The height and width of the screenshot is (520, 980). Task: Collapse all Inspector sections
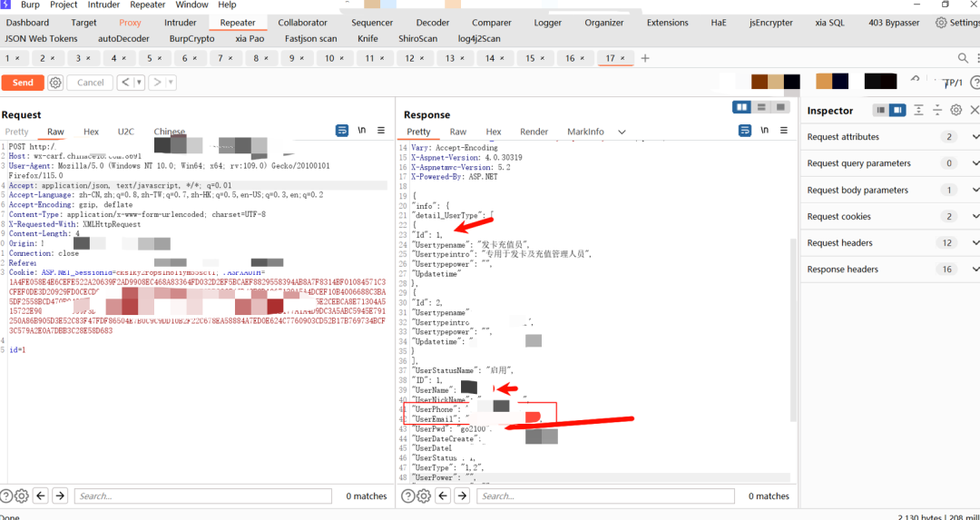pyautogui.click(x=936, y=110)
